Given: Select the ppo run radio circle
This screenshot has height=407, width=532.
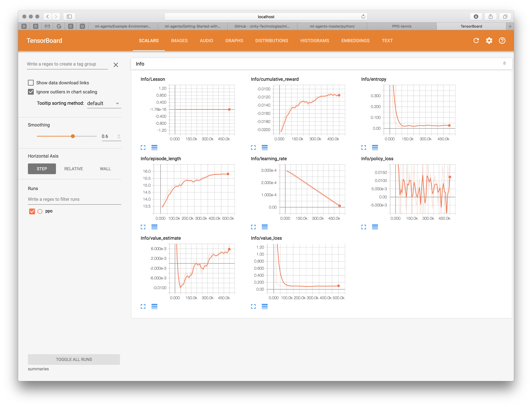Looking at the screenshot, I should [40, 211].
